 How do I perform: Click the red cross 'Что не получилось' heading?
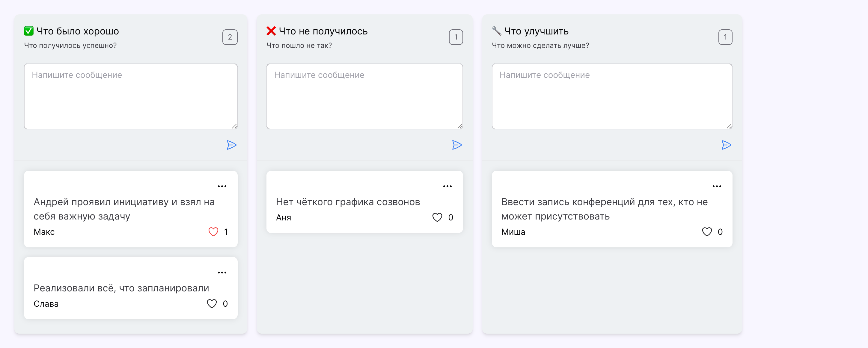(x=323, y=31)
